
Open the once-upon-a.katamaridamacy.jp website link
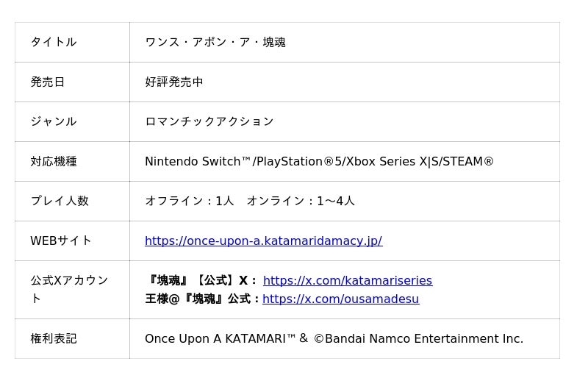point(263,241)
